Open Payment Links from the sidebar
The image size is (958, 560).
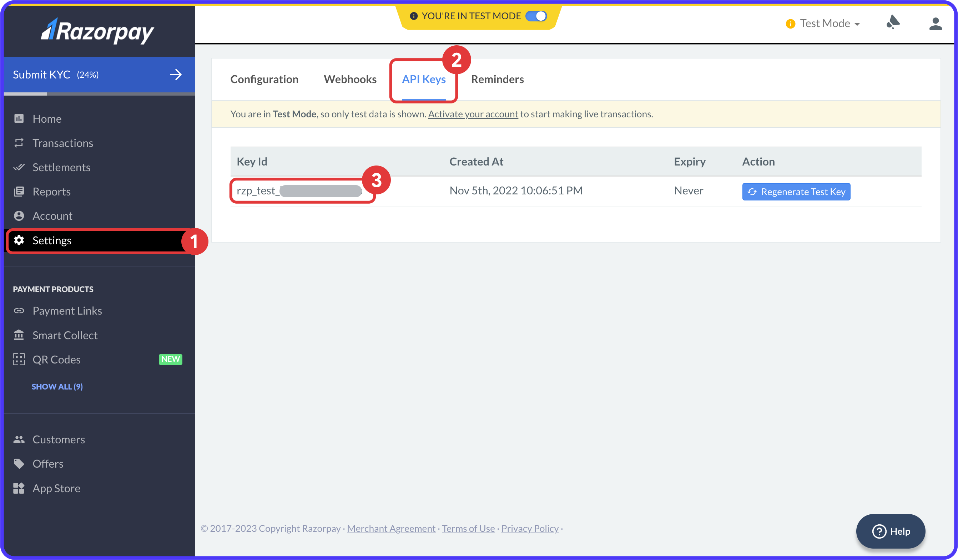[67, 310]
